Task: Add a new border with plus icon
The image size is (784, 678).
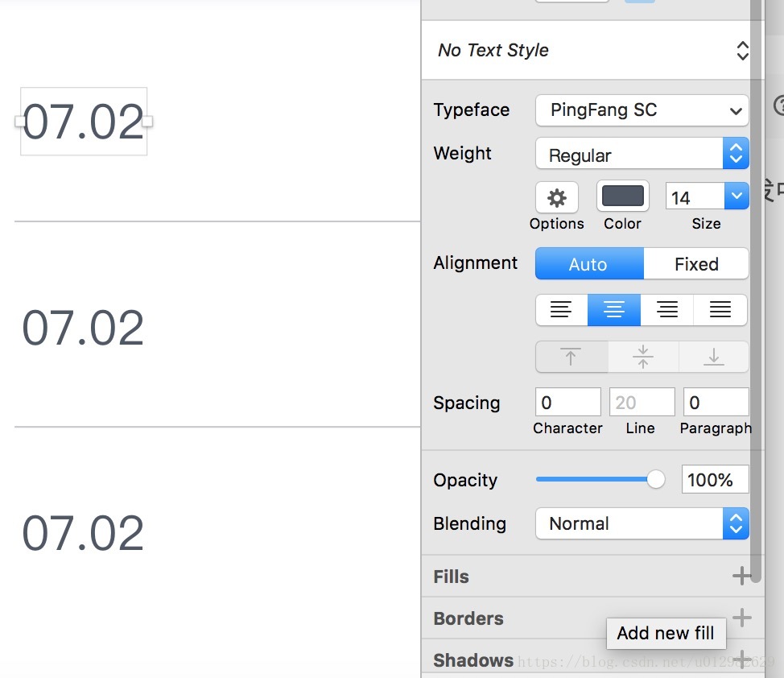Action: 742,618
